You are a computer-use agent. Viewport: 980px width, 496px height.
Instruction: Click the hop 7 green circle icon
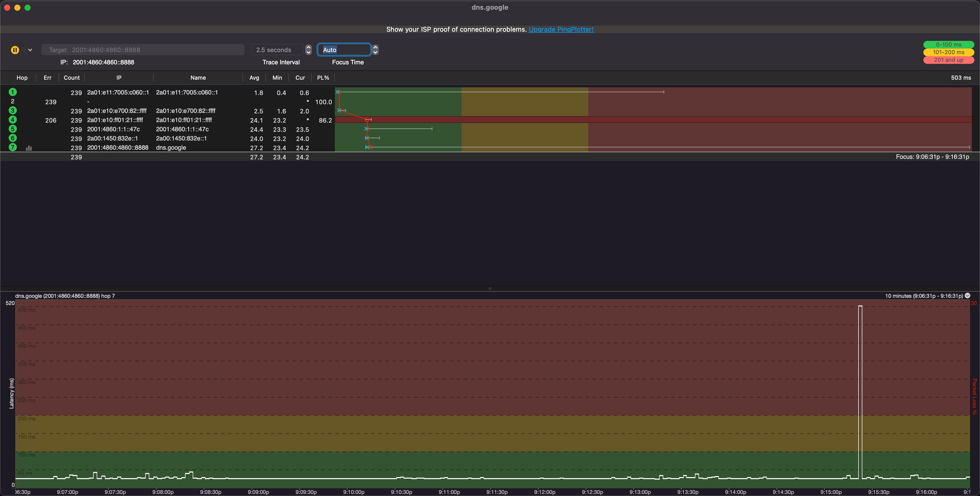point(13,147)
